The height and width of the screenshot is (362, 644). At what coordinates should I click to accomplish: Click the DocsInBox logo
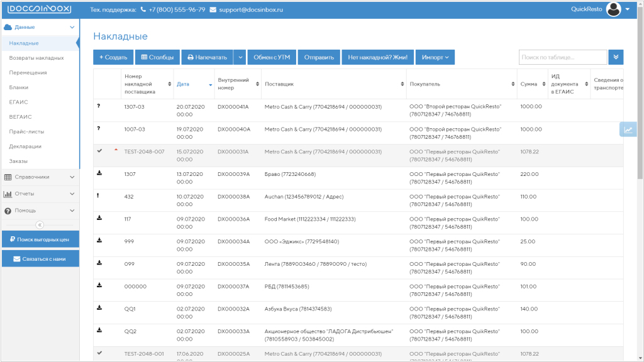(x=40, y=9)
